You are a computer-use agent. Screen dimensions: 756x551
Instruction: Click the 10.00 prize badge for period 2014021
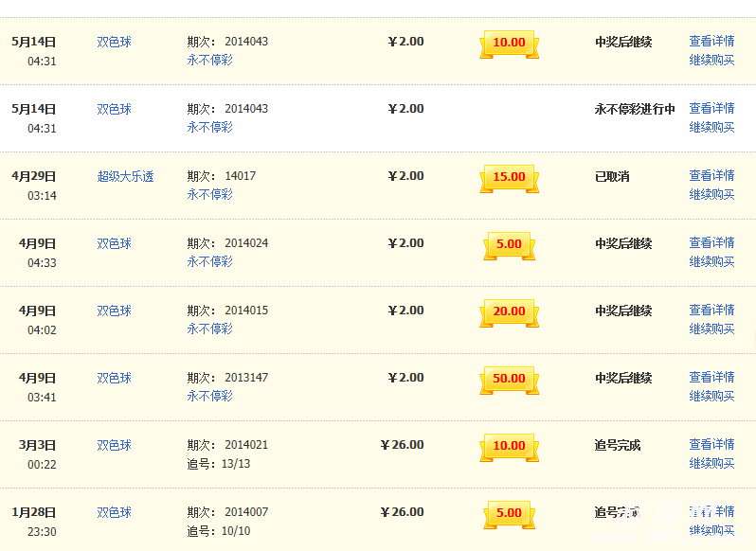click(509, 446)
